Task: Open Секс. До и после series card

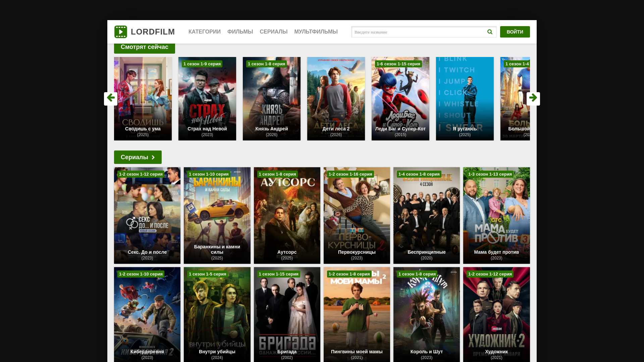Action: tap(147, 216)
